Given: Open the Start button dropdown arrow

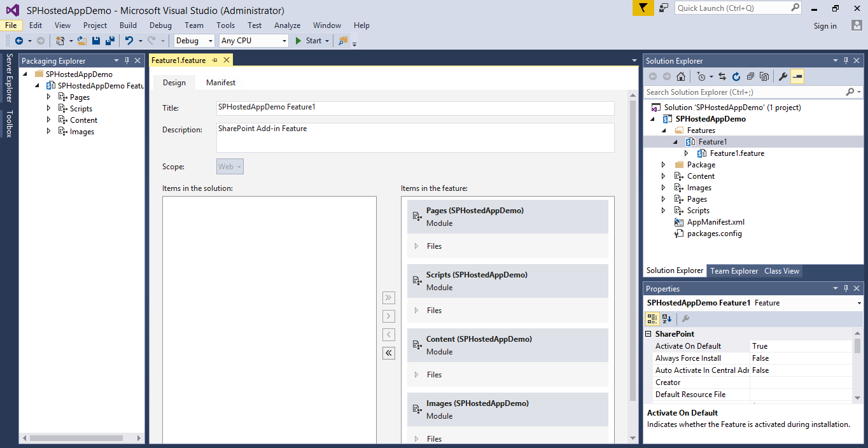Looking at the screenshot, I should [327, 41].
